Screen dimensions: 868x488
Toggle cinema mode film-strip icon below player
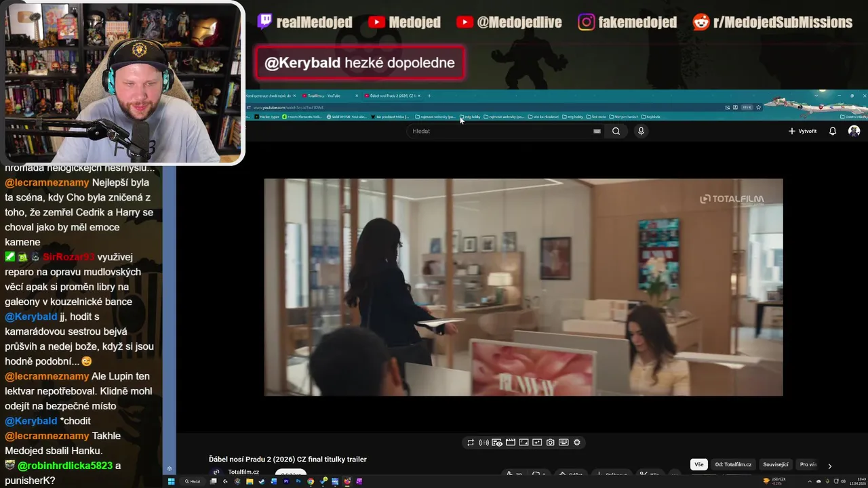[x=511, y=443]
